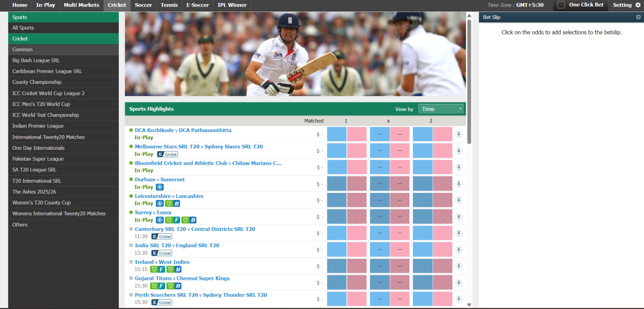Image resolution: width=644 pixels, height=309 pixels.
Task: Click the cricket banner image
Action: (295, 54)
